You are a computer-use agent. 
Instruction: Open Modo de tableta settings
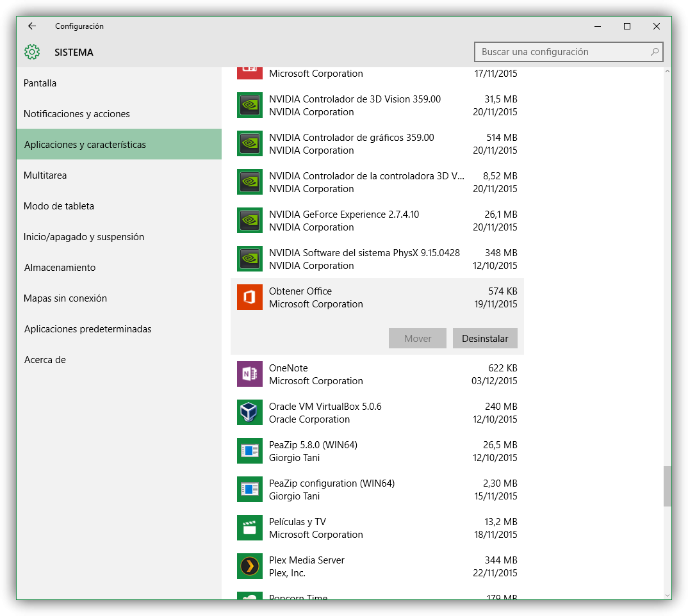point(119,206)
